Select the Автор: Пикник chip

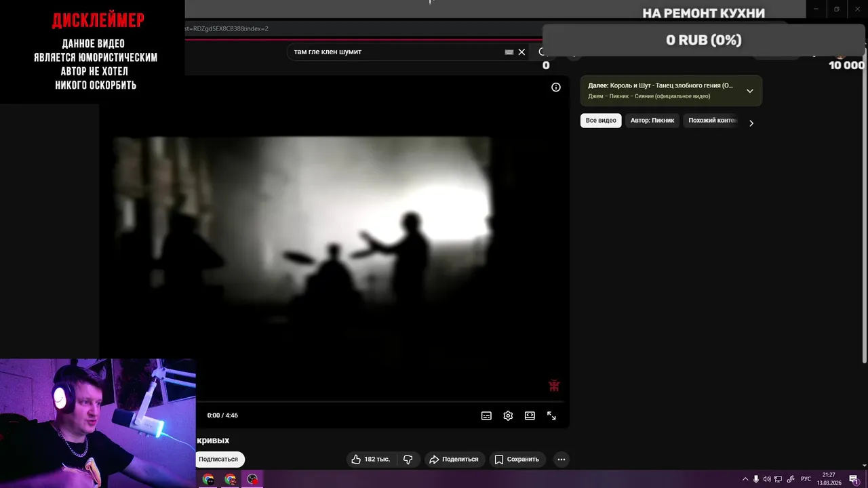(652, 121)
